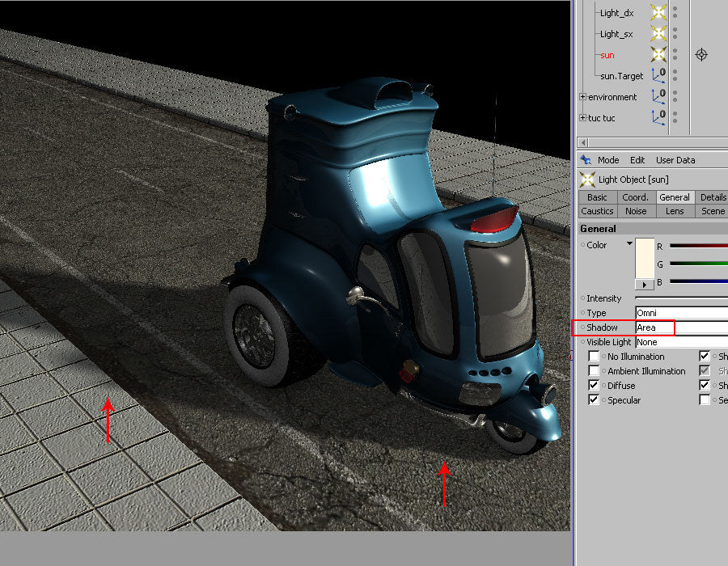The image size is (728, 566).
Task: Open the light's Color swatch
Action: coord(644,259)
